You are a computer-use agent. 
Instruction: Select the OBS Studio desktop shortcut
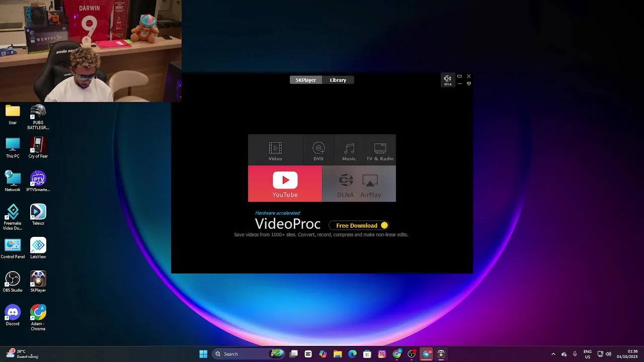tap(13, 282)
